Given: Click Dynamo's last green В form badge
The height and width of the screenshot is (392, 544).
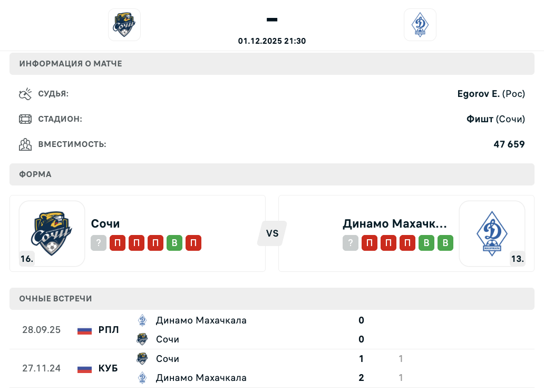Looking at the screenshot, I should coord(445,243).
